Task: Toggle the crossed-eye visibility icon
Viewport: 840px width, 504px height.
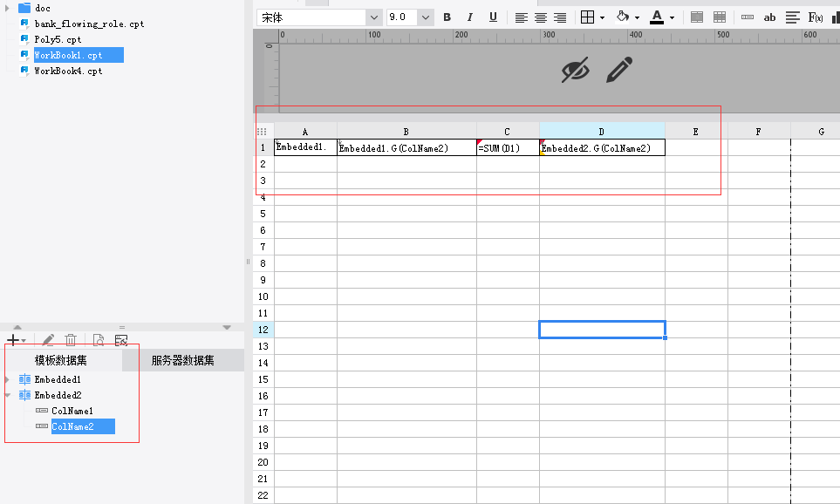Action: click(576, 70)
